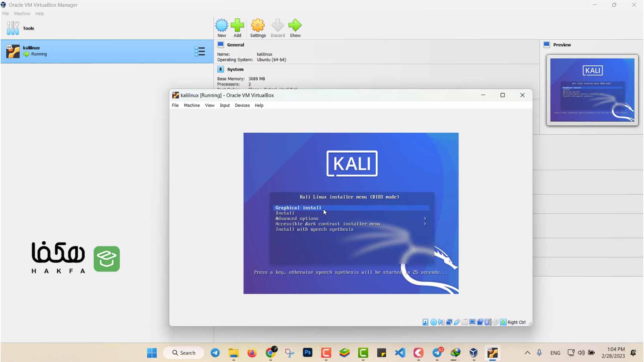Open Photoshop from the taskbar
Image resolution: width=644 pixels, height=362 pixels.
click(308, 353)
